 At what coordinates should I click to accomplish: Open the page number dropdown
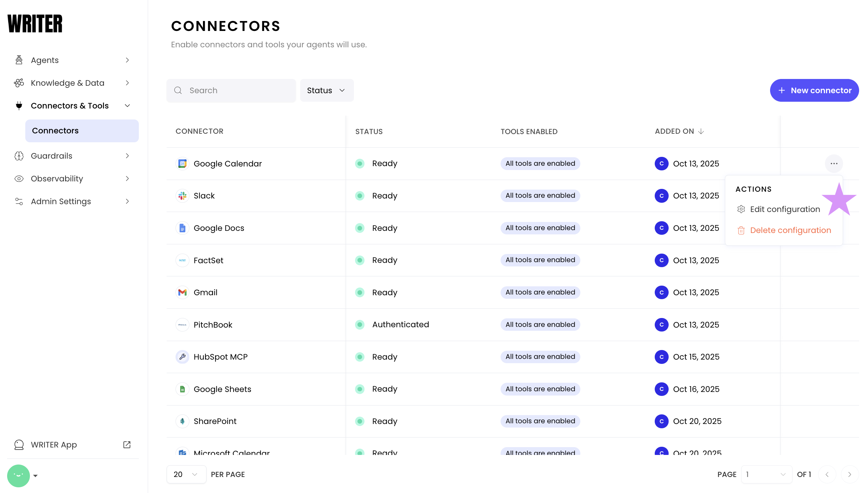coord(766,474)
